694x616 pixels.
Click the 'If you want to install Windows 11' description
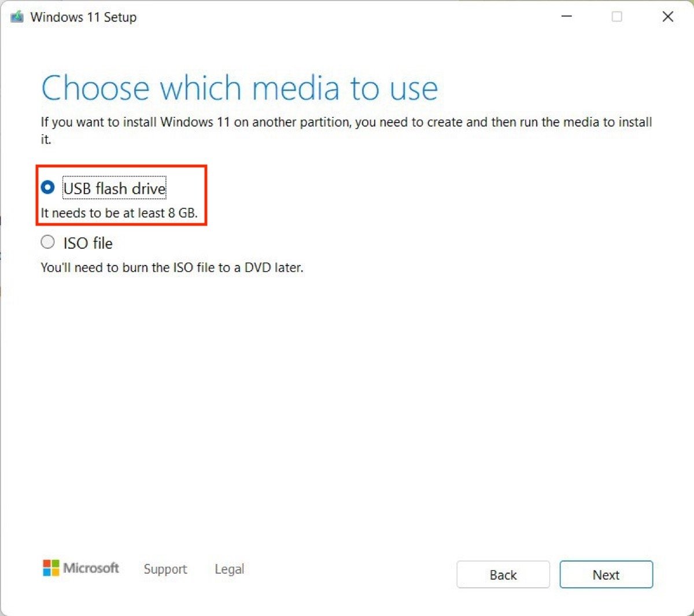(346, 130)
